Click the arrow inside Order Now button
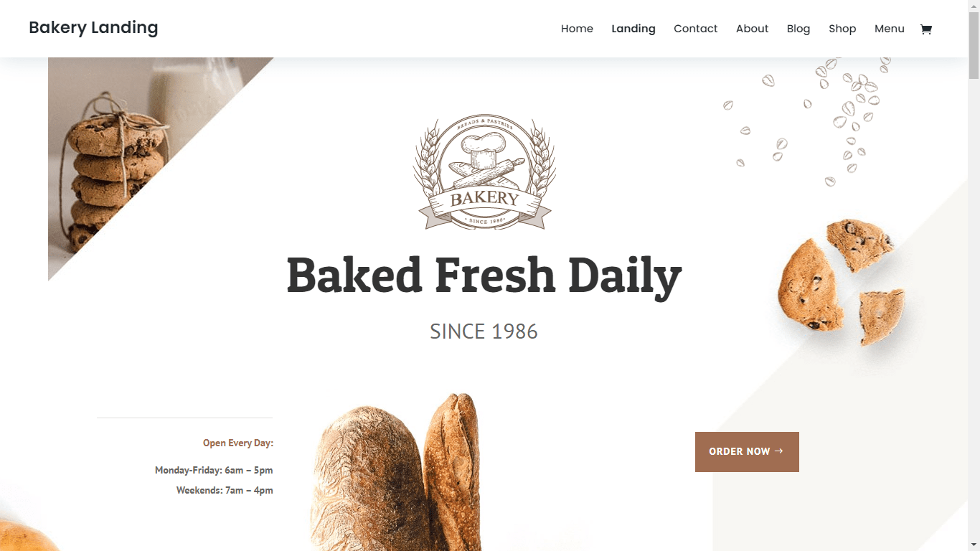 779,451
